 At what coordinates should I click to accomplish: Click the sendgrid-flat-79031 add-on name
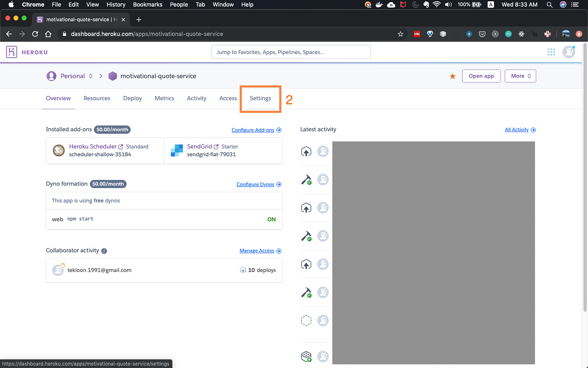click(x=211, y=154)
